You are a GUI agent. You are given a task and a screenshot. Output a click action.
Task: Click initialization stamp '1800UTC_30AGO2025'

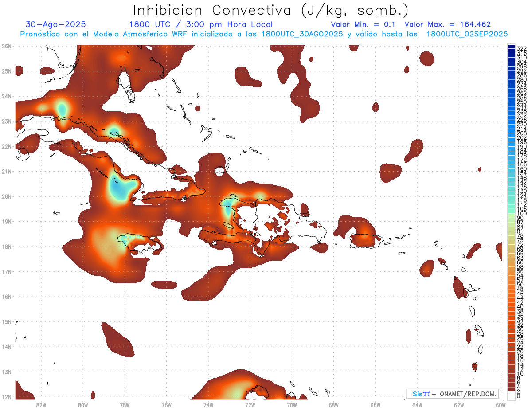[x=302, y=34]
